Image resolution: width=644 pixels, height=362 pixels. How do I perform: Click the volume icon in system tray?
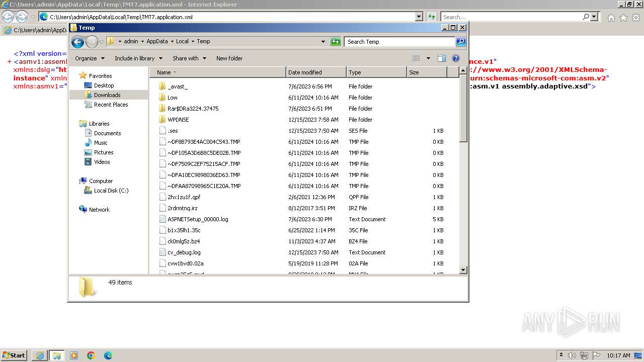point(572,355)
